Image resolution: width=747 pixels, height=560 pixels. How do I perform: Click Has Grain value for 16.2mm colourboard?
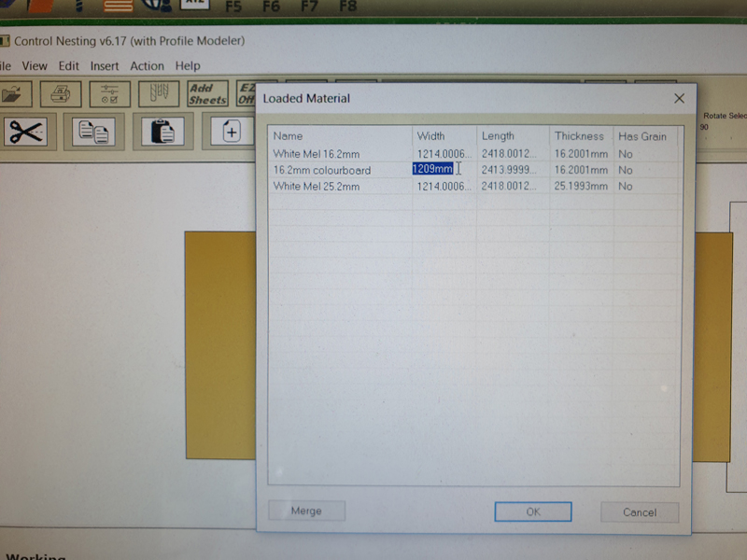point(626,170)
